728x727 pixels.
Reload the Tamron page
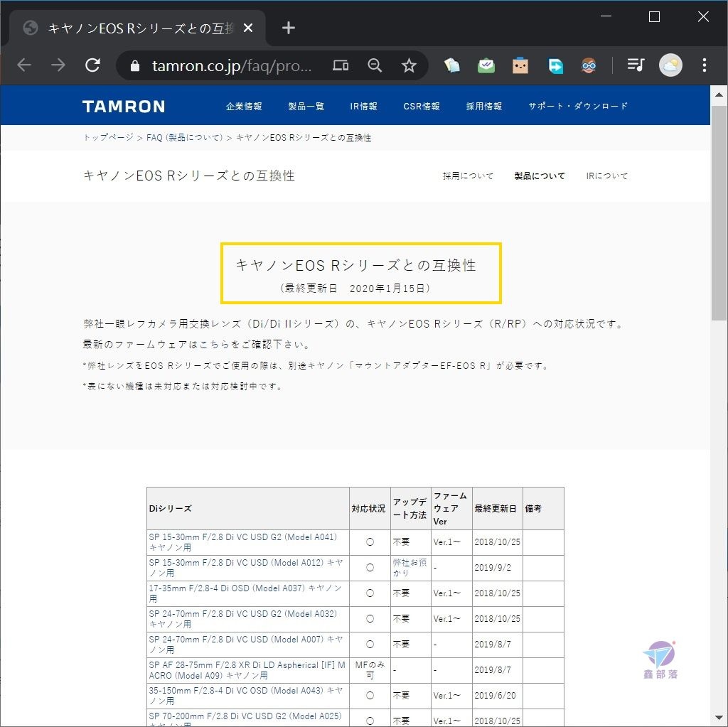[x=93, y=65]
